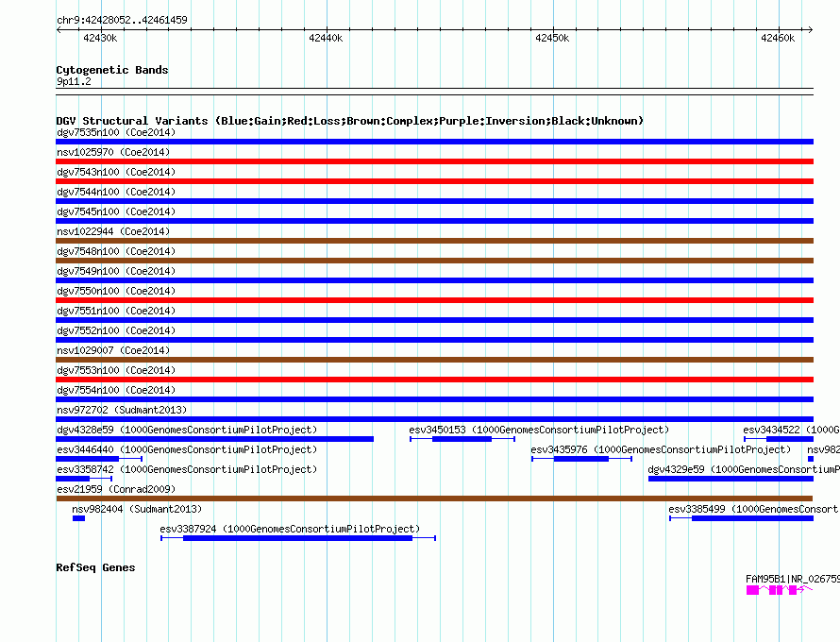Open the RefSeq Genes track title
This screenshot has width=840, height=642.
click(95, 567)
